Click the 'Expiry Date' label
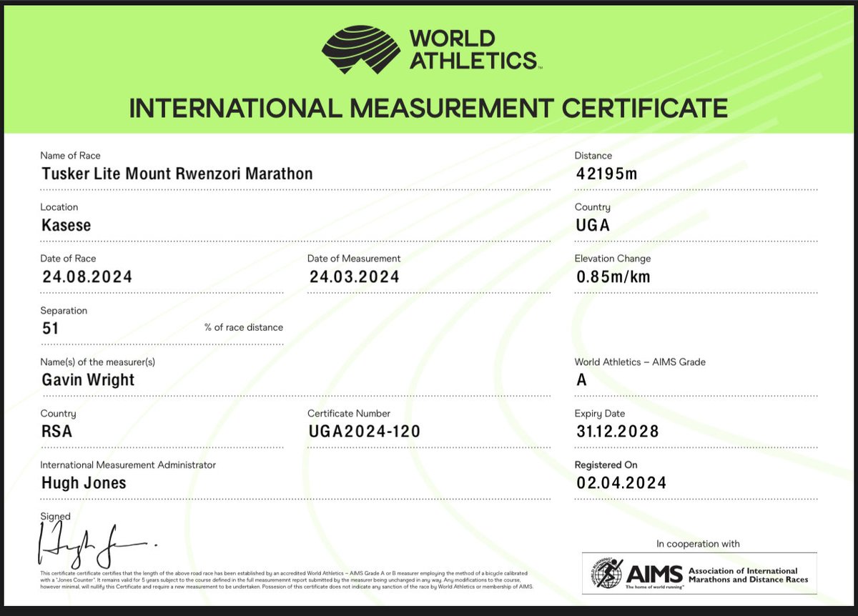This screenshot has width=858, height=616. [600, 414]
